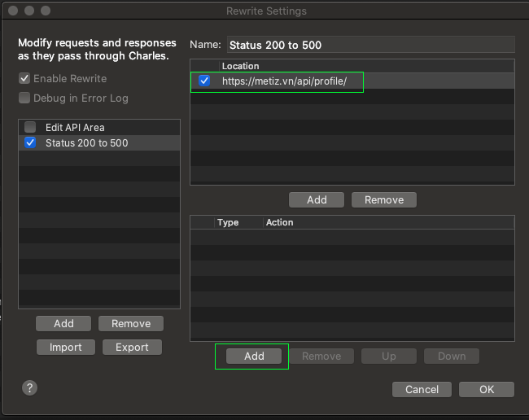Image resolution: width=529 pixels, height=420 pixels.
Task: Toggle the Enable Rewrite checkbox
Action: tap(24, 78)
